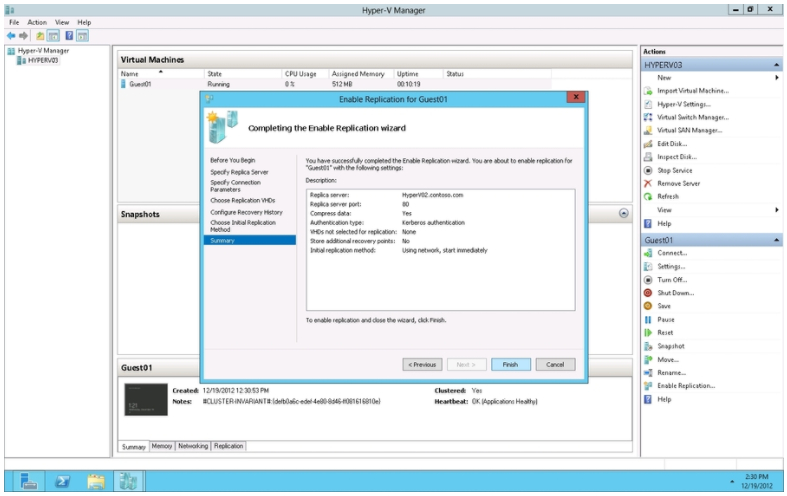Image resolution: width=787 pixels, height=496 pixels.
Task: Open Server Manager from the taskbar
Action: 29,481
